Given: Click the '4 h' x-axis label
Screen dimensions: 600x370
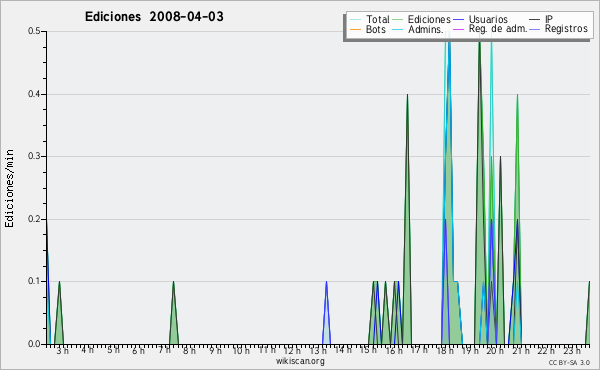Looking at the screenshot, I should tap(88, 350).
